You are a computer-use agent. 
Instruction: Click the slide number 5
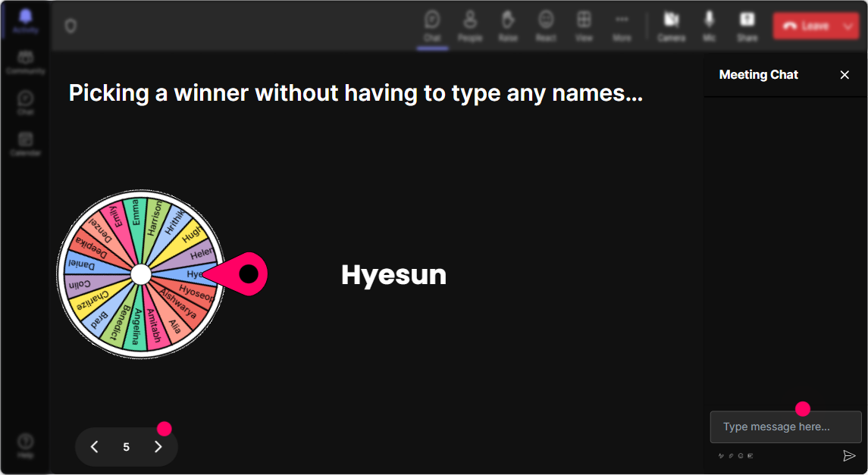(126, 447)
